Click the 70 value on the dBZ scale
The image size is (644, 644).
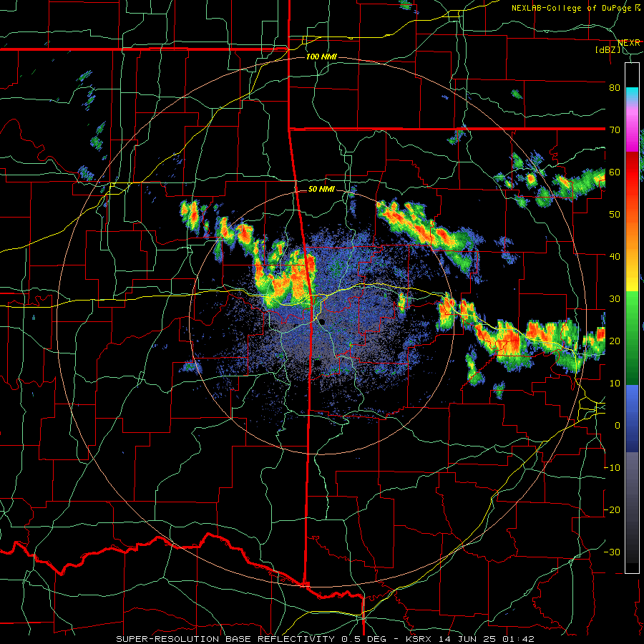[615, 130]
